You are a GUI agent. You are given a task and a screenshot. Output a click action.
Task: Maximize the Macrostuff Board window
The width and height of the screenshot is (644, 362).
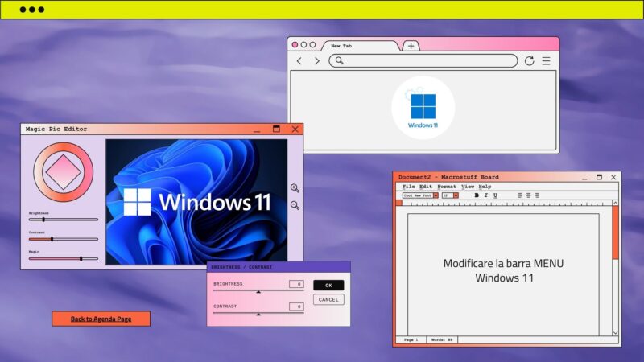click(599, 177)
